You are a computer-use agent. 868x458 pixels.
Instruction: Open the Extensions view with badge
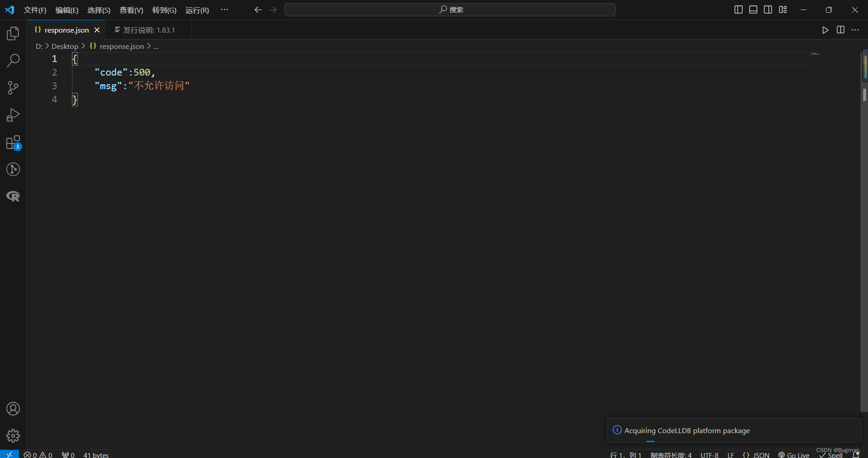13,143
